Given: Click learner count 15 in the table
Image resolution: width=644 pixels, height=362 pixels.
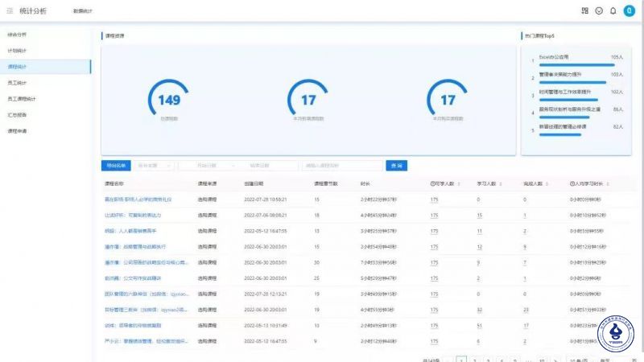Looking at the screenshot, I should click(479, 216).
